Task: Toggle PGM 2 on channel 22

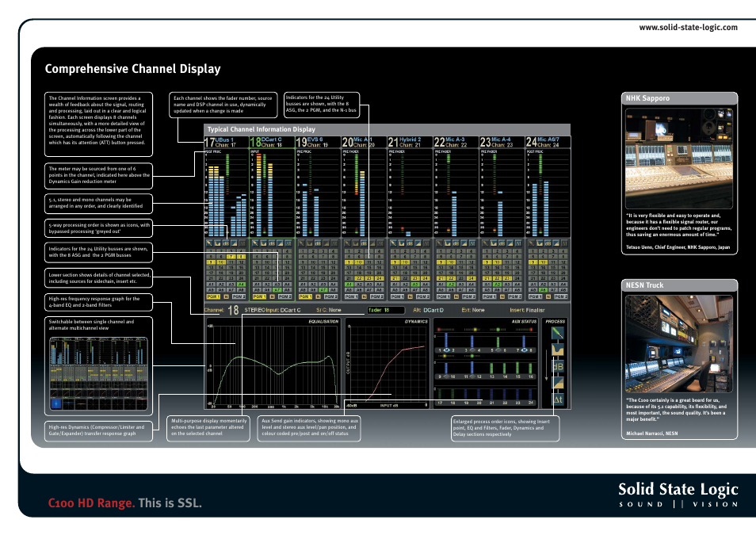Action: (x=468, y=296)
